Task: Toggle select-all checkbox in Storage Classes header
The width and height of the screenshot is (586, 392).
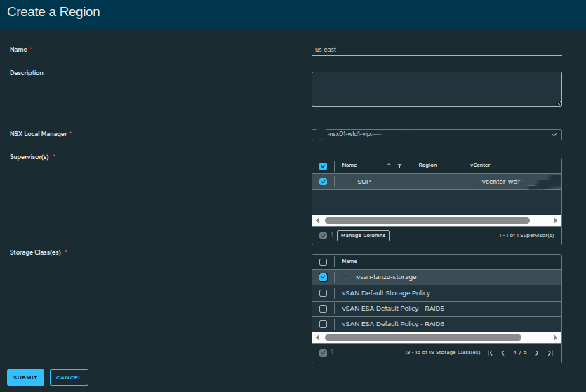Action: pos(324,262)
